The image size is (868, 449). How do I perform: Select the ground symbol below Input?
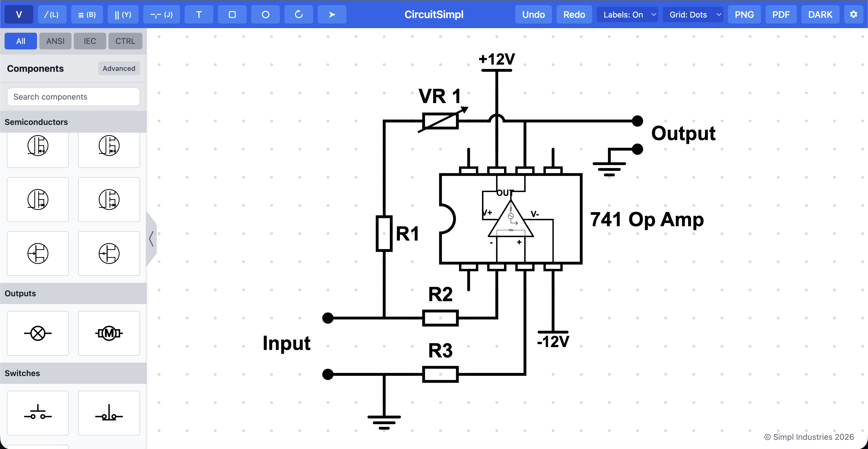(x=384, y=422)
